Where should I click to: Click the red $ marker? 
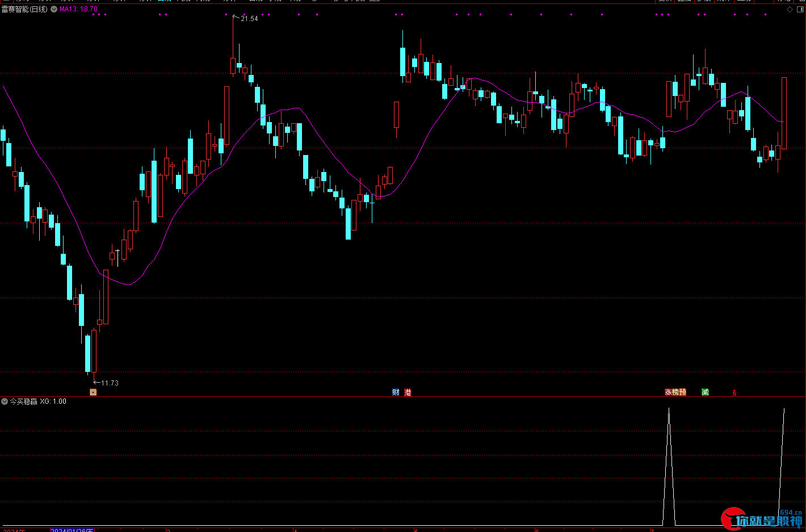click(734, 393)
